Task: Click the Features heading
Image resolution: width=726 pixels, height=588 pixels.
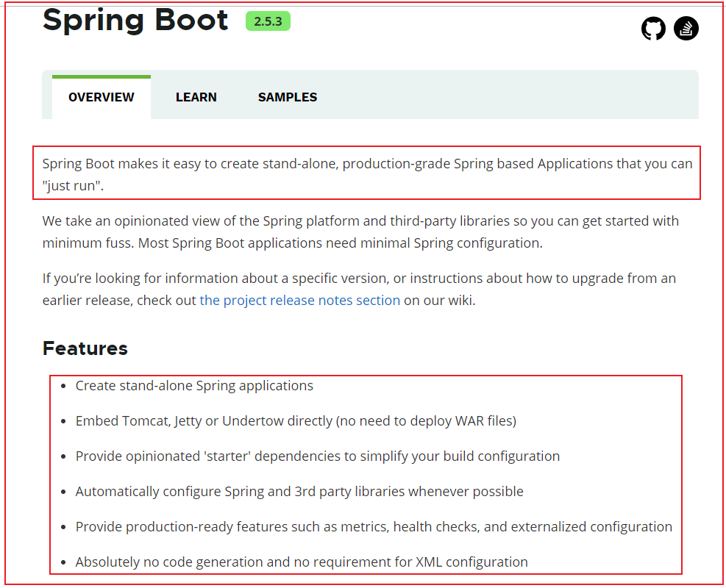Action: [85, 348]
